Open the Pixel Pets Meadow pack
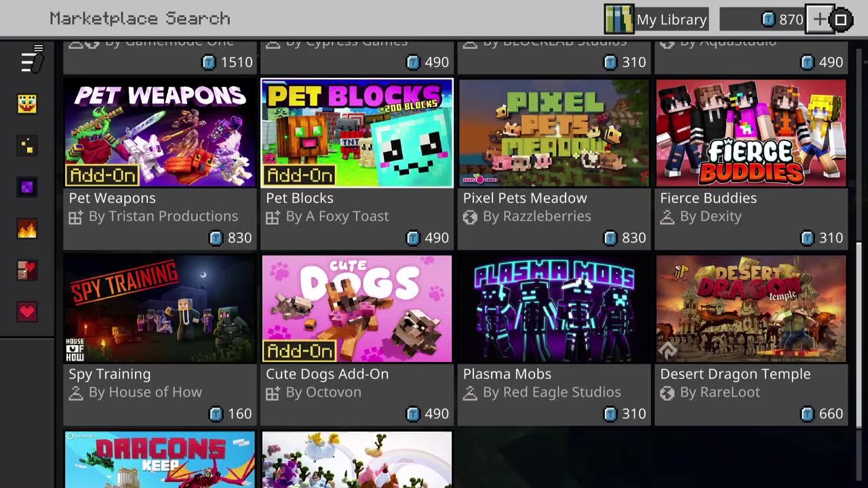The image size is (868, 488). coord(554,164)
